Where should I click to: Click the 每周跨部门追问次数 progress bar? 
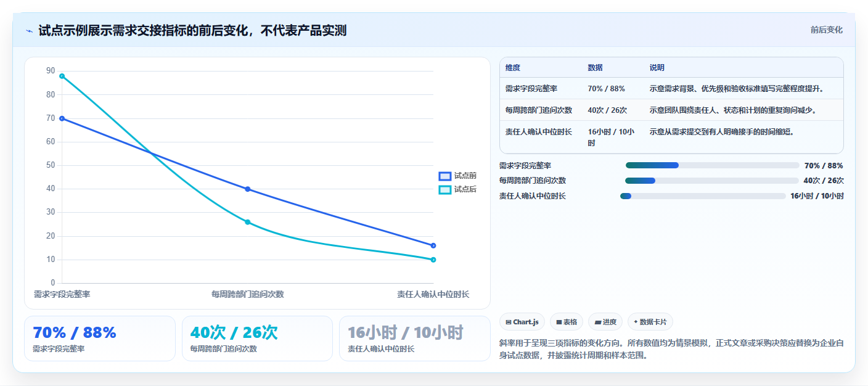pos(712,181)
